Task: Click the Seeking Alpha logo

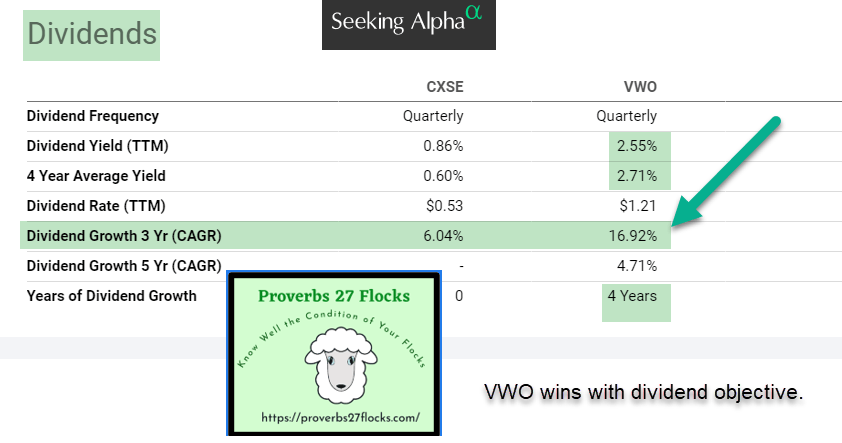Action: pyautogui.click(x=408, y=24)
